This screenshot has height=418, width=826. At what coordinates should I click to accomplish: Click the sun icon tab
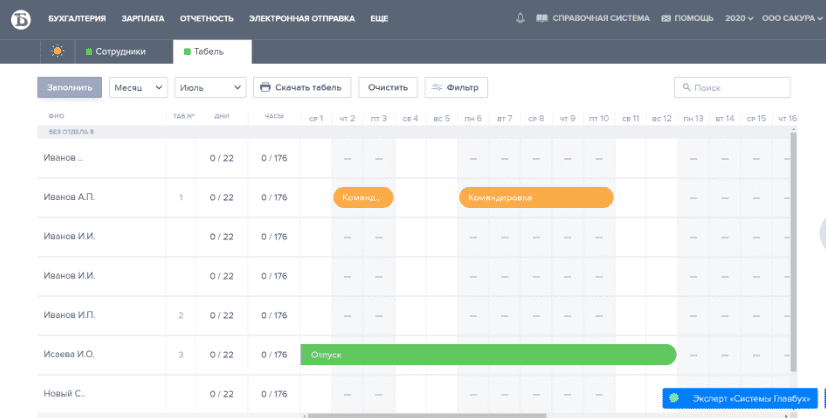(x=57, y=51)
